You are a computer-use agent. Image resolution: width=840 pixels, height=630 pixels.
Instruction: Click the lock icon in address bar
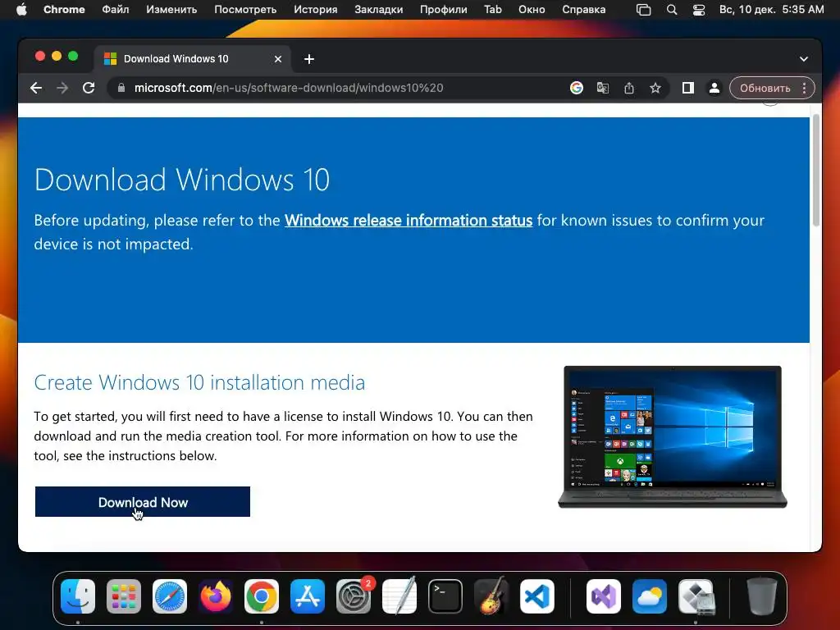(121, 88)
